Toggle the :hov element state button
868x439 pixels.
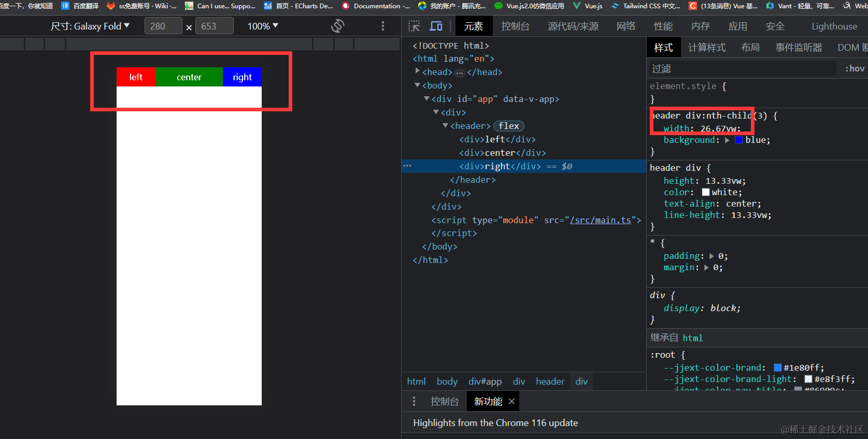(x=855, y=68)
